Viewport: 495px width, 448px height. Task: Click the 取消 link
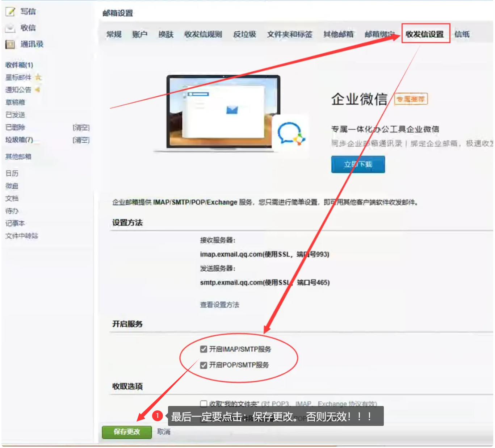[164, 432]
